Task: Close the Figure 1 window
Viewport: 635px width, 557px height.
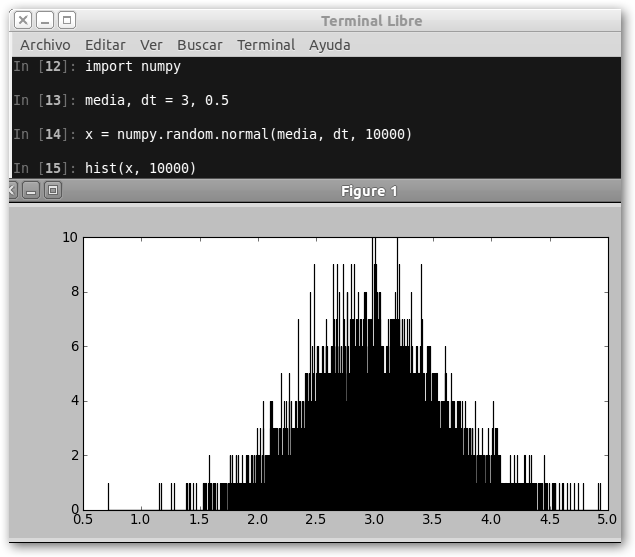Action: [x=10, y=190]
